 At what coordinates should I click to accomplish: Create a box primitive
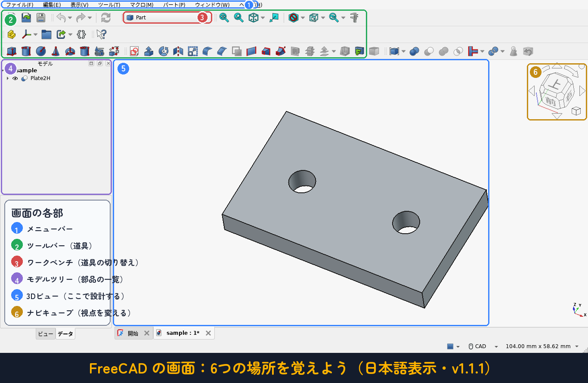point(12,51)
